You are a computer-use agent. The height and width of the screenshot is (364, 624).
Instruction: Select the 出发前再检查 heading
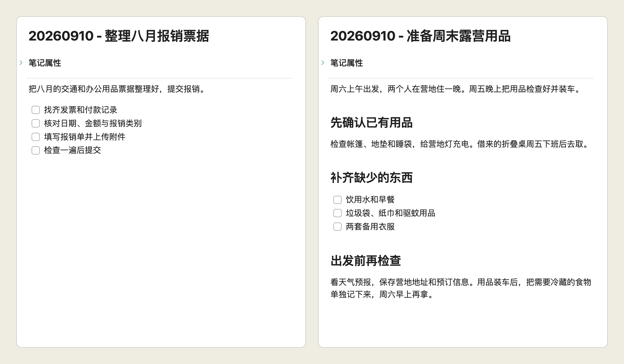tap(366, 261)
